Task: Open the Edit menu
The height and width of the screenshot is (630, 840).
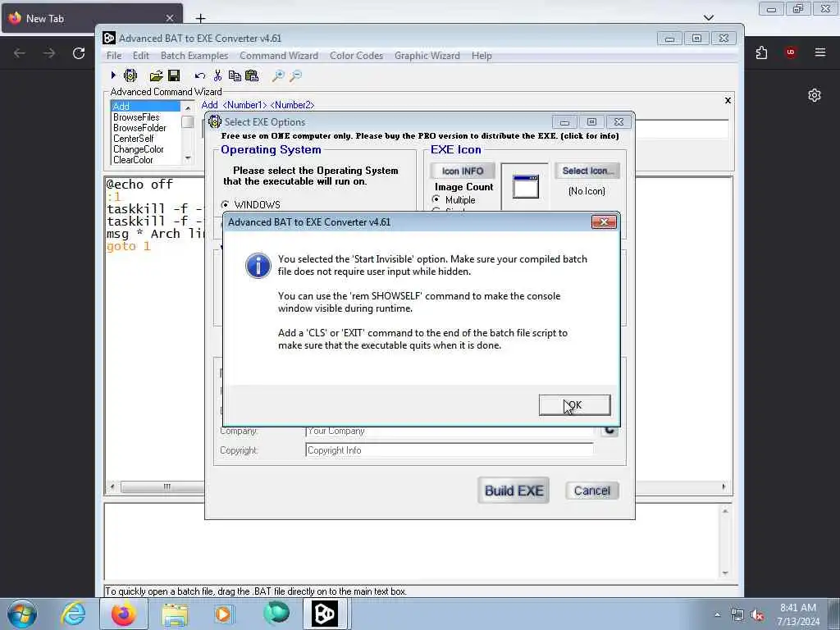Action: tap(141, 56)
